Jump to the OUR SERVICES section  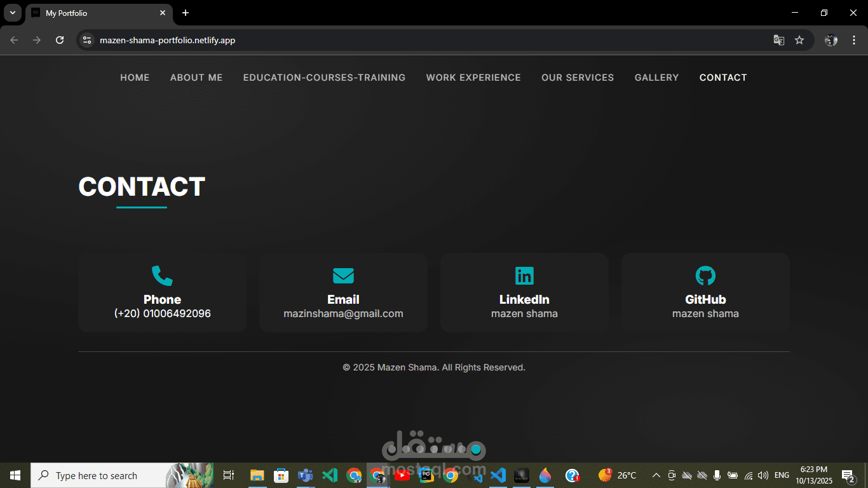(x=578, y=78)
